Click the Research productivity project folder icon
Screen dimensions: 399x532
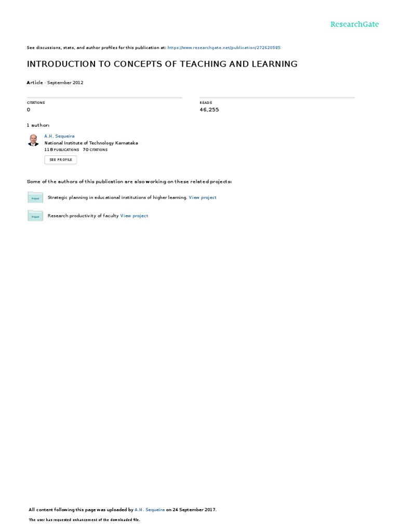35,216
